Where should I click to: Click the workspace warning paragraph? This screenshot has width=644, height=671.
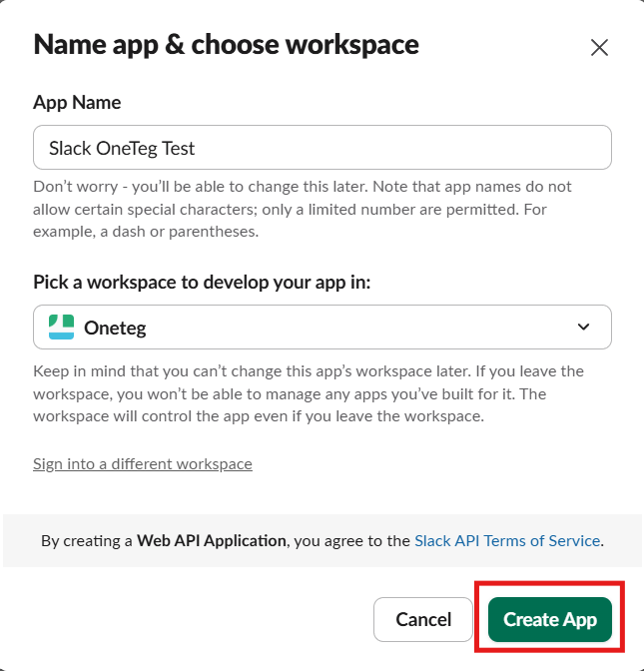pos(309,393)
